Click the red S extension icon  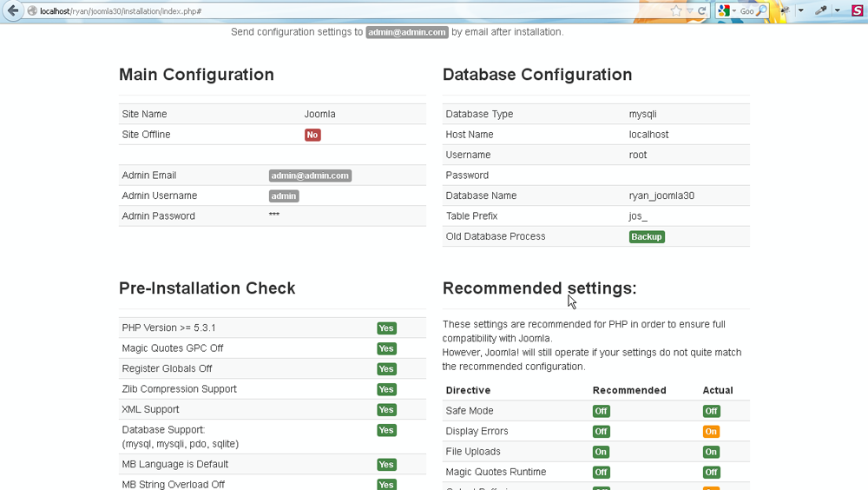pyautogui.click(x=857, y=11)
